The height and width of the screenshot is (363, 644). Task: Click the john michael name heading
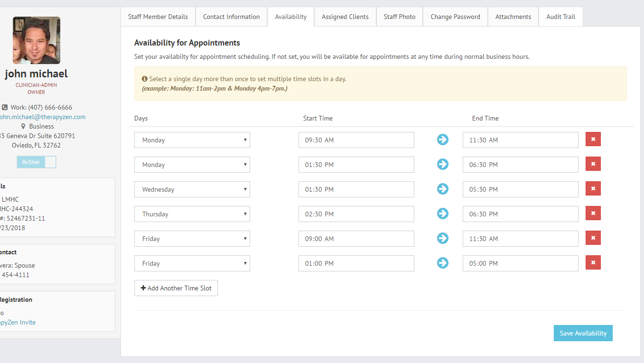pos(37,74)
